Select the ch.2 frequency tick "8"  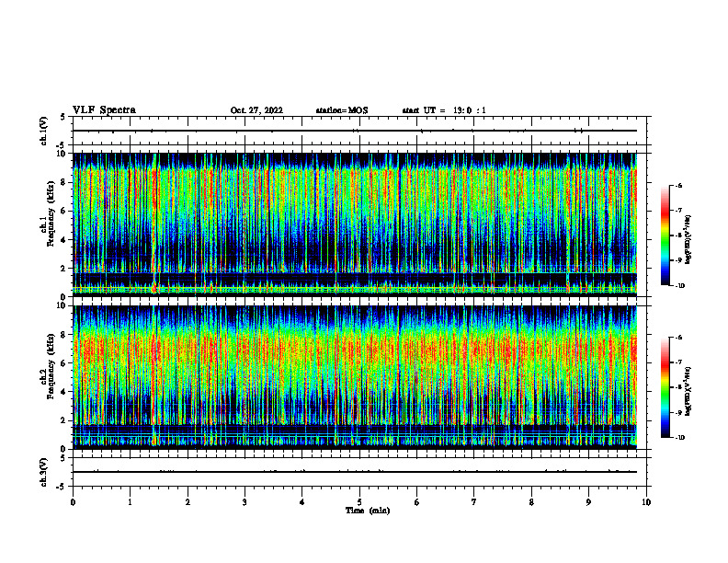click(63, 335)
